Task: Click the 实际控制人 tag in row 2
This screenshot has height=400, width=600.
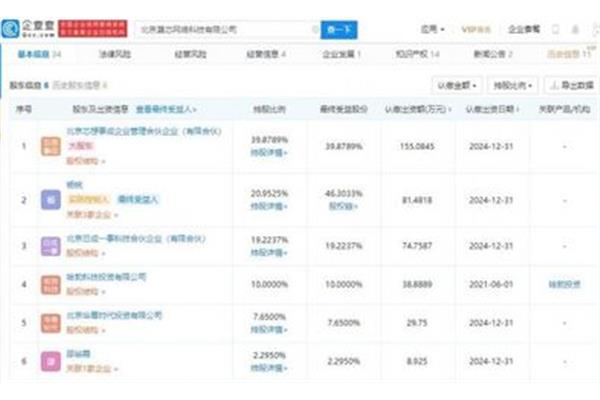Action: [x=88, y=199]
